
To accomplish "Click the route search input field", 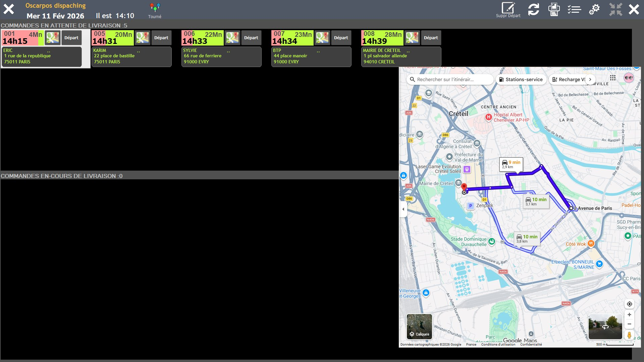I will [449, 79].
